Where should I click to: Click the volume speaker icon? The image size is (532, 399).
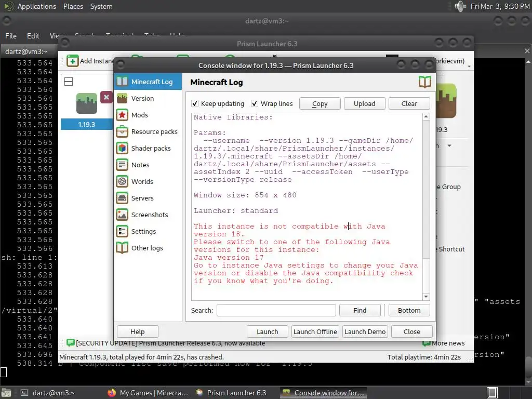(460, 6)
